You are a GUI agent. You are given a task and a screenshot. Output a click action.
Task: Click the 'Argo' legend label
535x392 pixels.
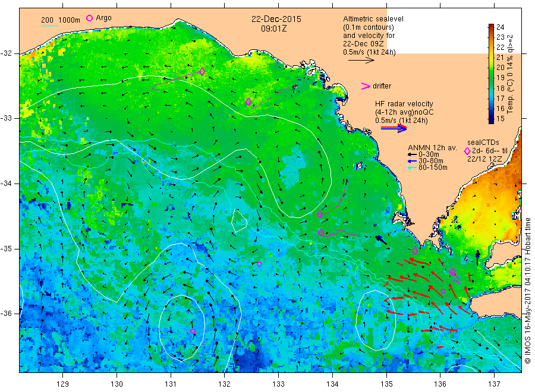103,18
